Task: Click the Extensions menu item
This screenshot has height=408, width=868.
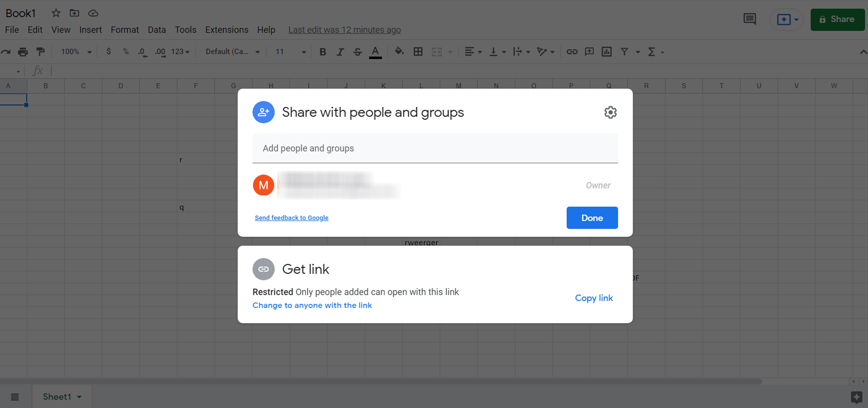Action: tap(226, 29)
